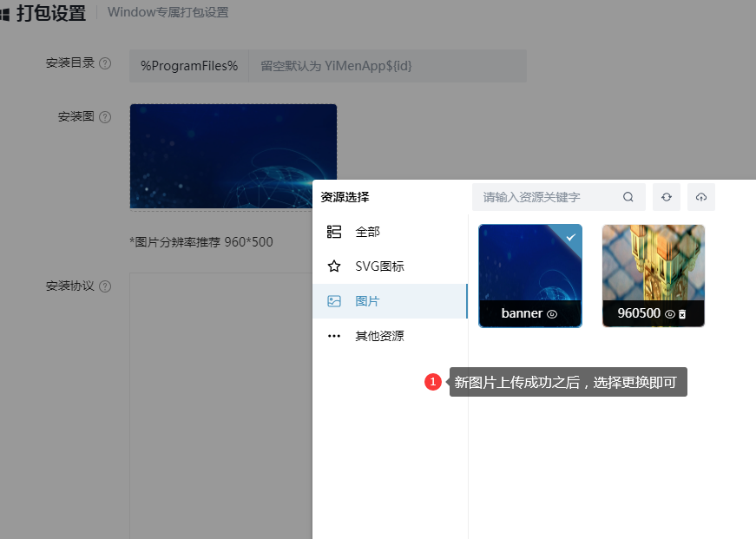Click the 其他资源 ellipsis icon
The height and width of the screenshot is (539, 756).
click(334, 336)
